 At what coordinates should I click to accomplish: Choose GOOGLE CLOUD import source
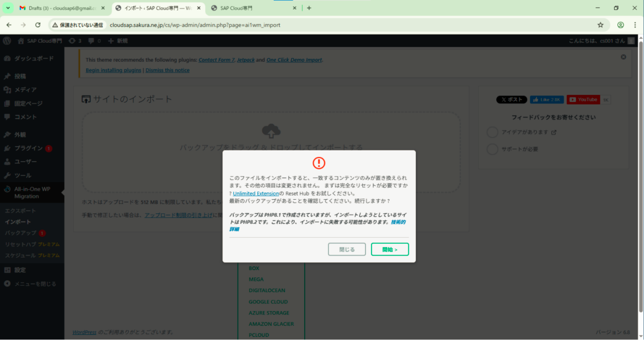click(x=268, y=302)
